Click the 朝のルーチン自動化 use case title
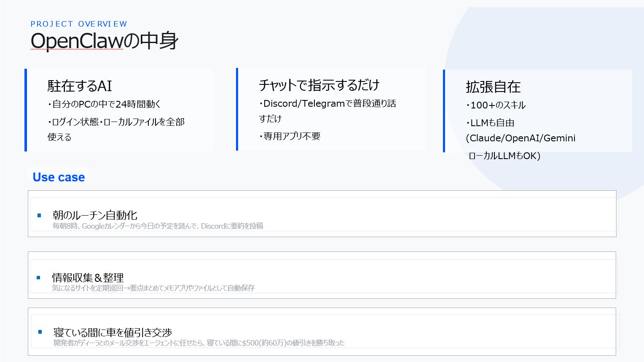 point(95,215)
